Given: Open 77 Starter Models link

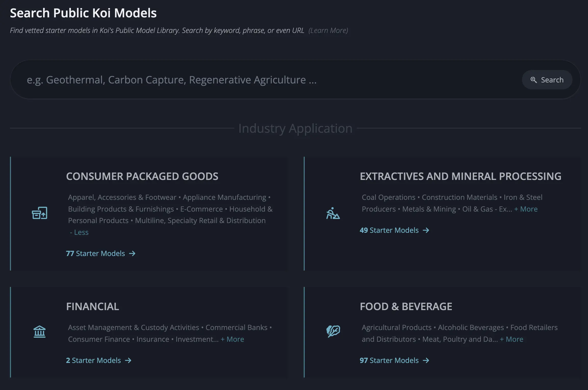Looking at the screenshot, I should (96, 253).
